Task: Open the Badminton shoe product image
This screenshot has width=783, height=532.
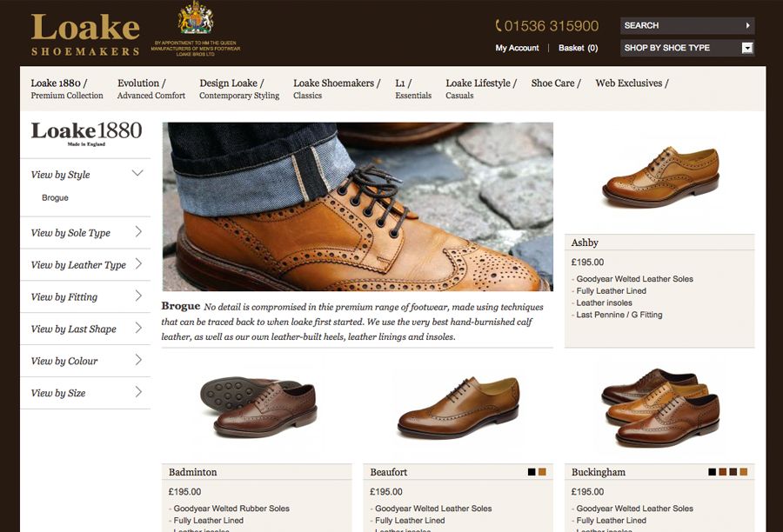Action: coord(258,407)
